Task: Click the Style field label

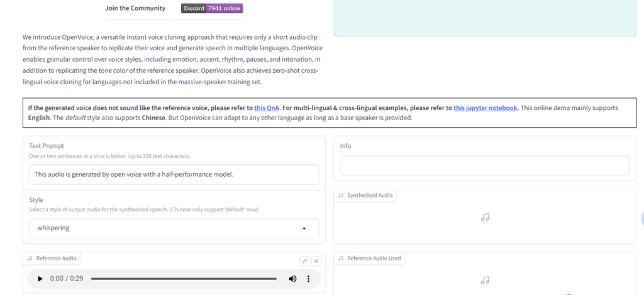Action: click(36, 200)
